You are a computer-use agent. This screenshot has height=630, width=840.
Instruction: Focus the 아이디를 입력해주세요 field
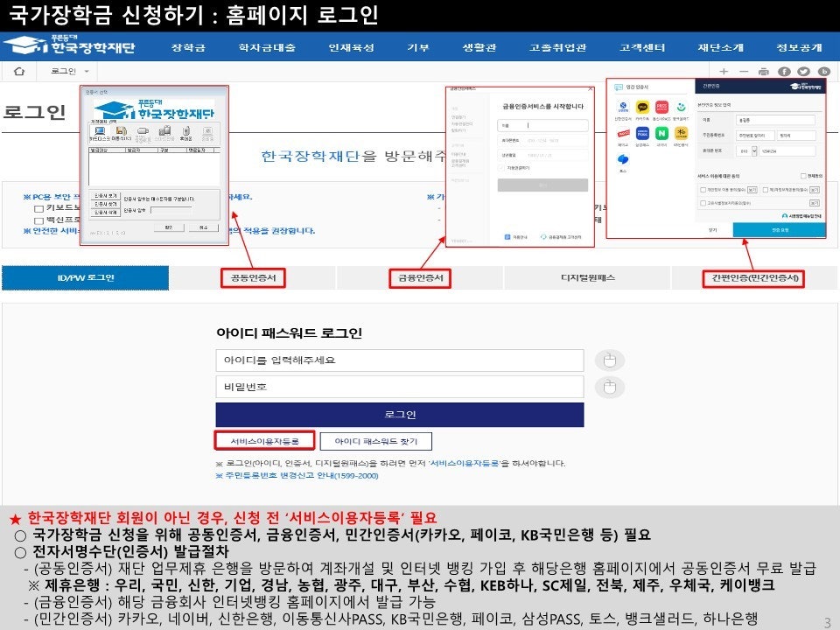(400, 360)
